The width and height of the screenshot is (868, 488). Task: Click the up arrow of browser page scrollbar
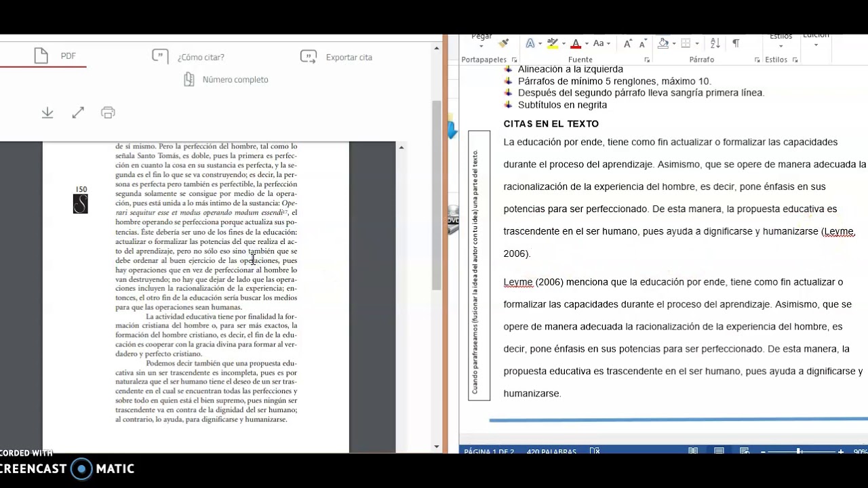437,48
